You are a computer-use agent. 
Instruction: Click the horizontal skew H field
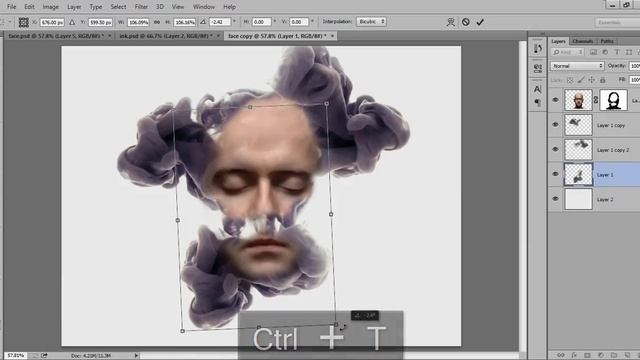261,22
